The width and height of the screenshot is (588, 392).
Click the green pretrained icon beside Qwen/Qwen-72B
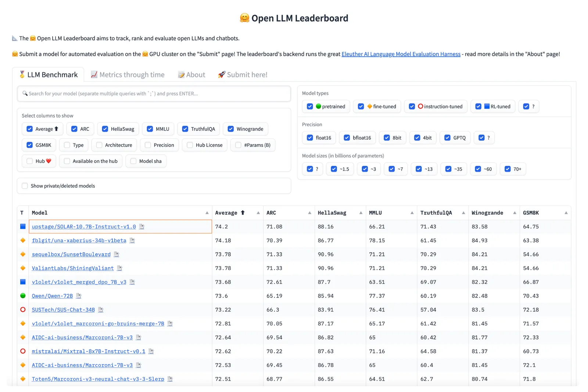(22, 296)
